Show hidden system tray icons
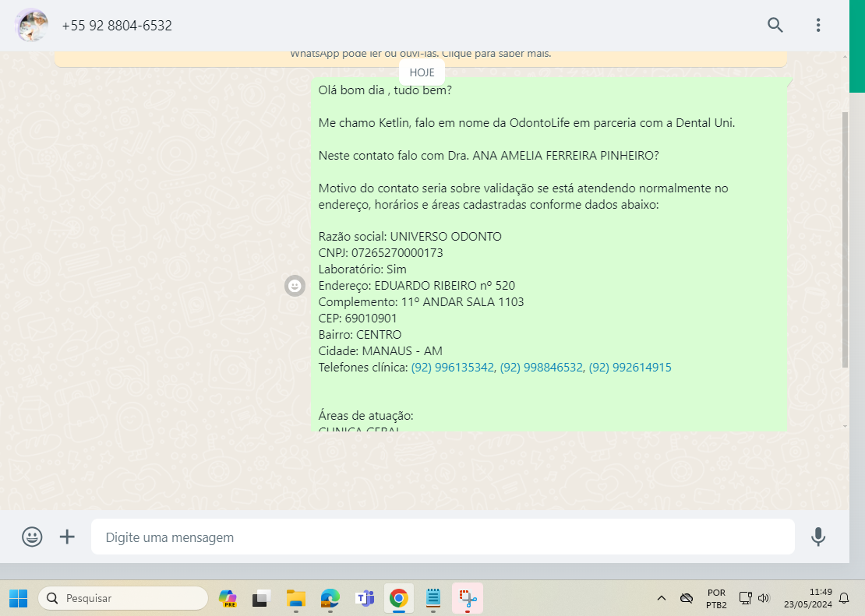This screenshot has height=616, width=865. pyautogui.click(x=662, y=598)
